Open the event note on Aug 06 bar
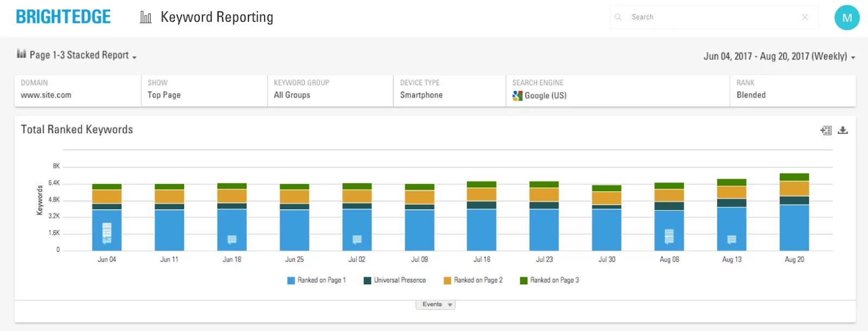Image resolution: width=868 pixels, height=331 pixels. point(669,236)
